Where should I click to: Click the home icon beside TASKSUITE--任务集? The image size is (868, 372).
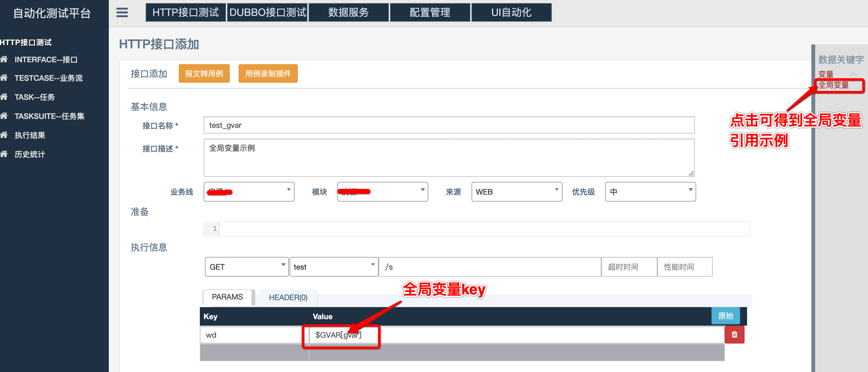tap(4, 116)
